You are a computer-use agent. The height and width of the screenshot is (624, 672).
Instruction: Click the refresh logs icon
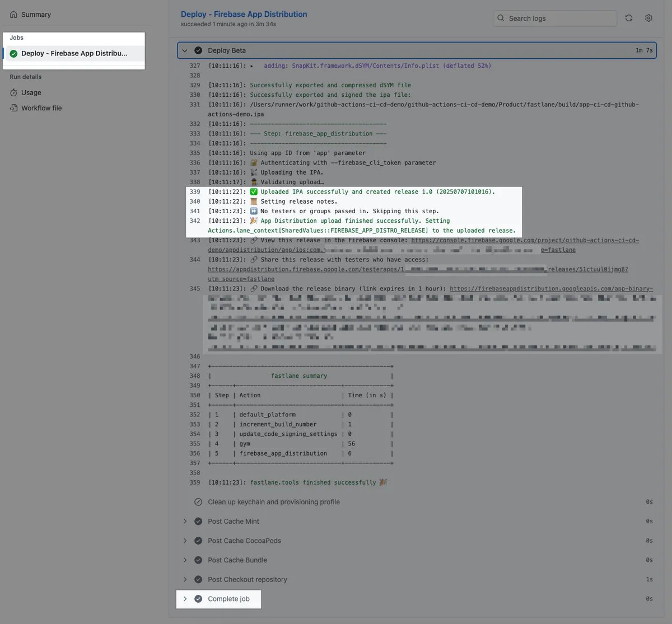tap(629, 18)
